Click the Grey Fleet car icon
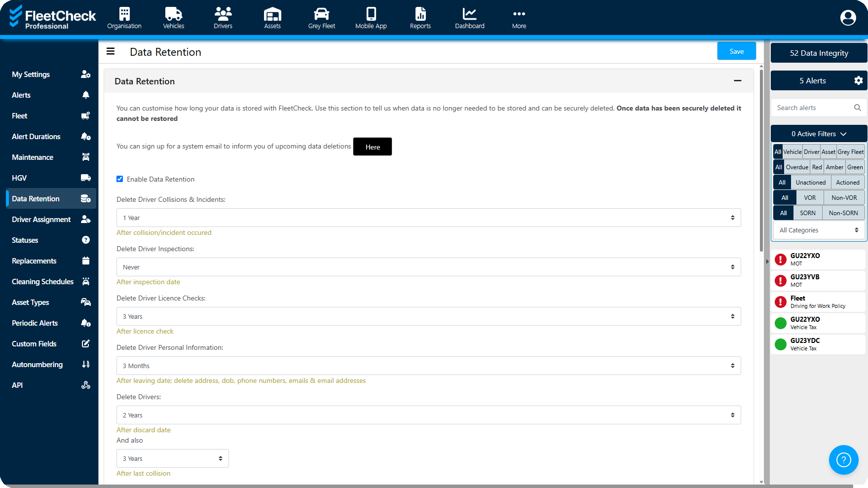Viewport: 868px width, 488px height. [x=321, y=14]
